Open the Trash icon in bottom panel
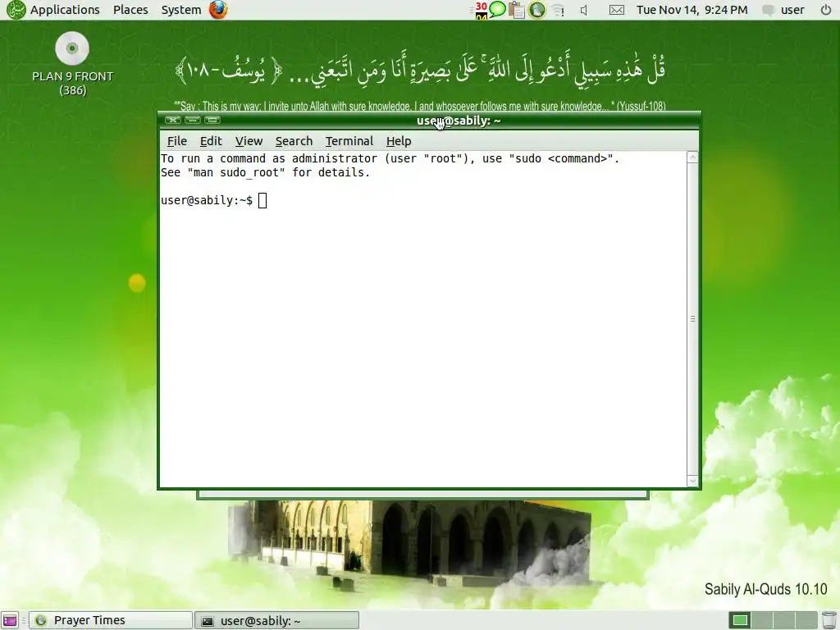This screenshot has height=630, width=840. pos(829,620)
